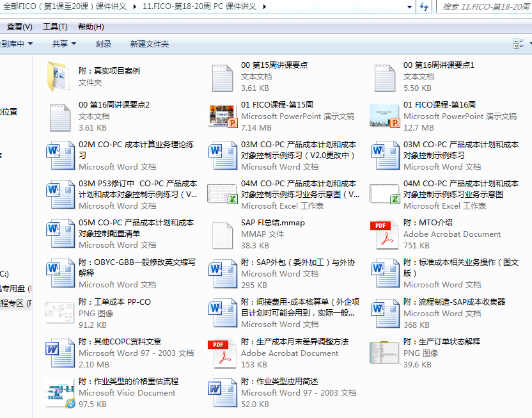
Task: Open the 帮助(H) menu
Action: click(x=91, y=27)
